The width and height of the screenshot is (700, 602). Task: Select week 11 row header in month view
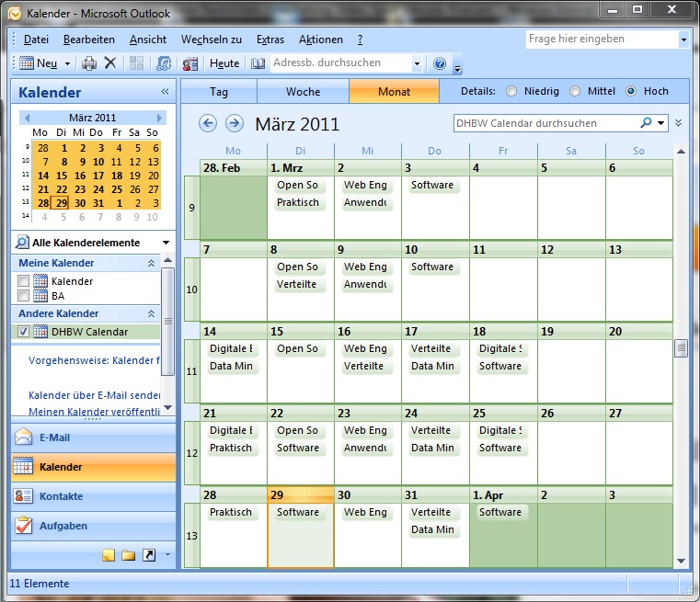tap(191, 371)
